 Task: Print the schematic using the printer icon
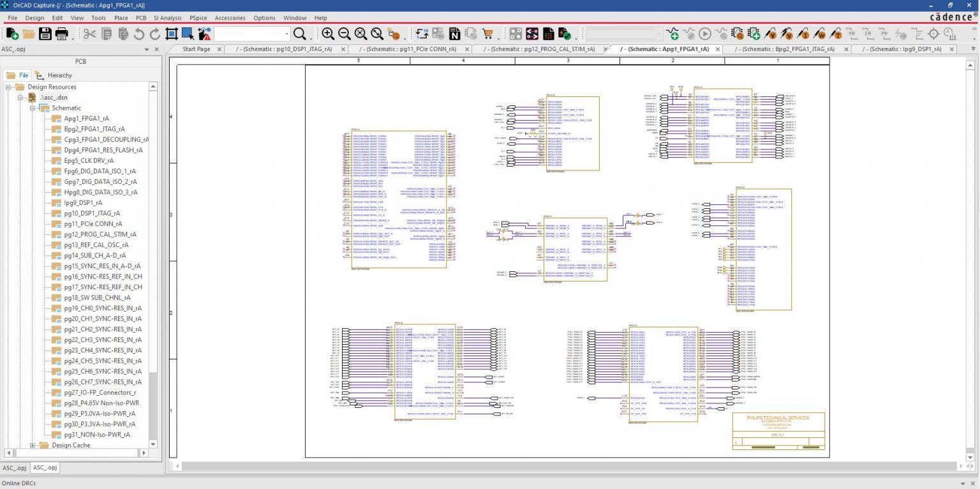61,34
